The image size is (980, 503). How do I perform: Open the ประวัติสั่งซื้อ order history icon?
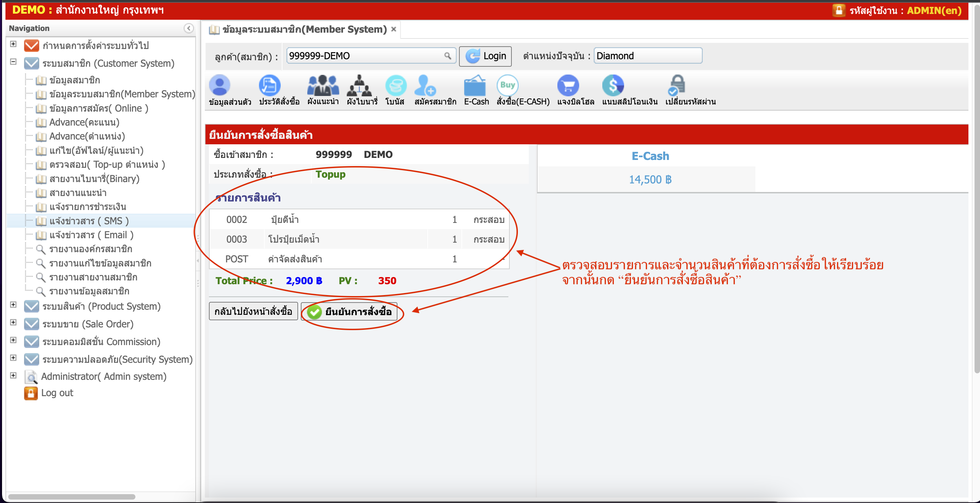point(269,85)
